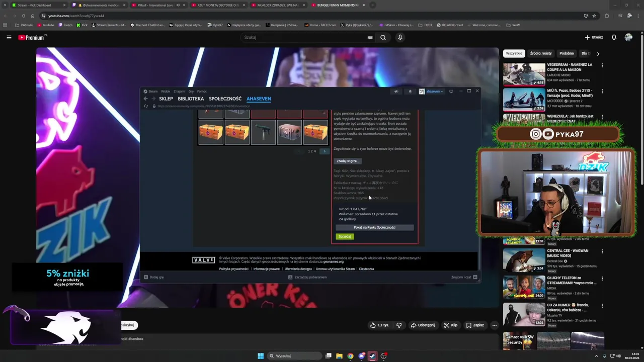Open options for WENEZUELA video

(x=602, y=117)
